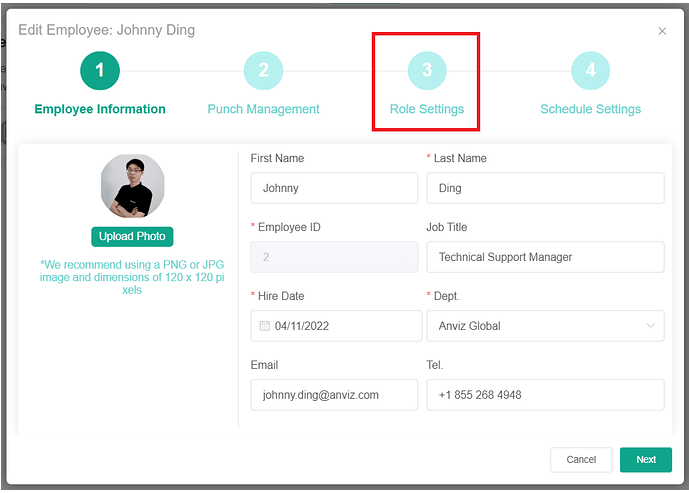
Task: Click the step 4 circle icon
Action: coord(591,70)
